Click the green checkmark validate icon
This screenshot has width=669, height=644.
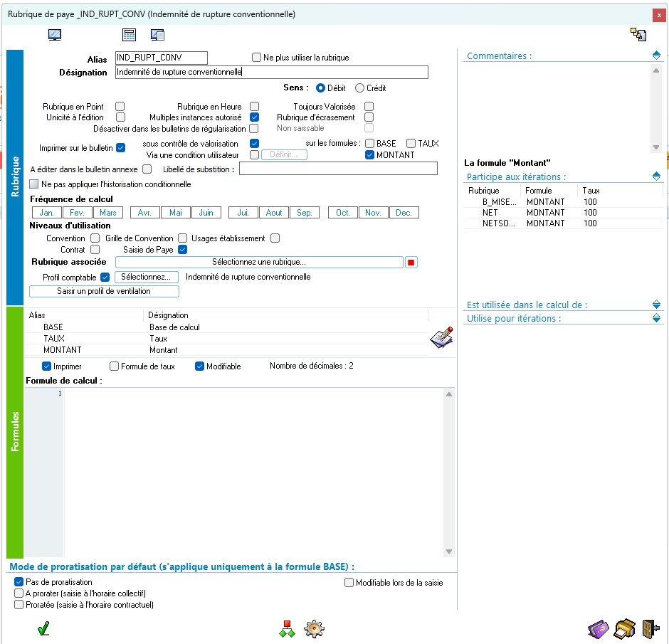tap(43, 628)
